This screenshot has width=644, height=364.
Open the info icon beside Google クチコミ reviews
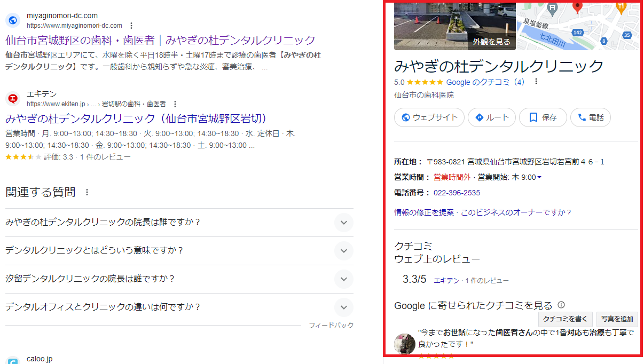pos(560,305)
